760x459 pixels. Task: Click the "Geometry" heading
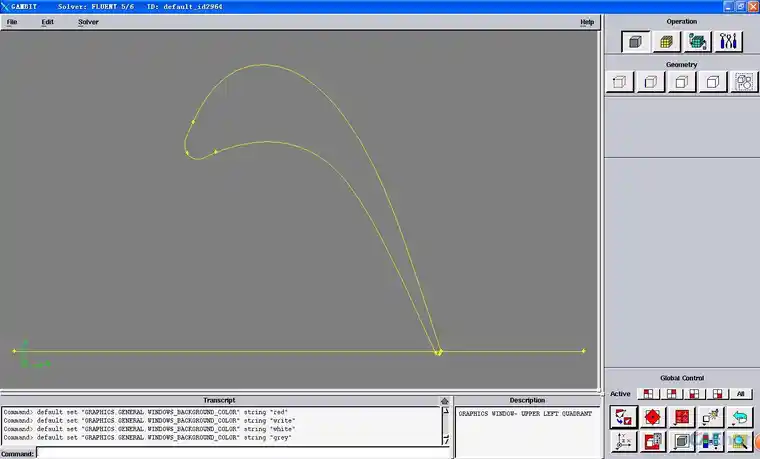(681, 64)
